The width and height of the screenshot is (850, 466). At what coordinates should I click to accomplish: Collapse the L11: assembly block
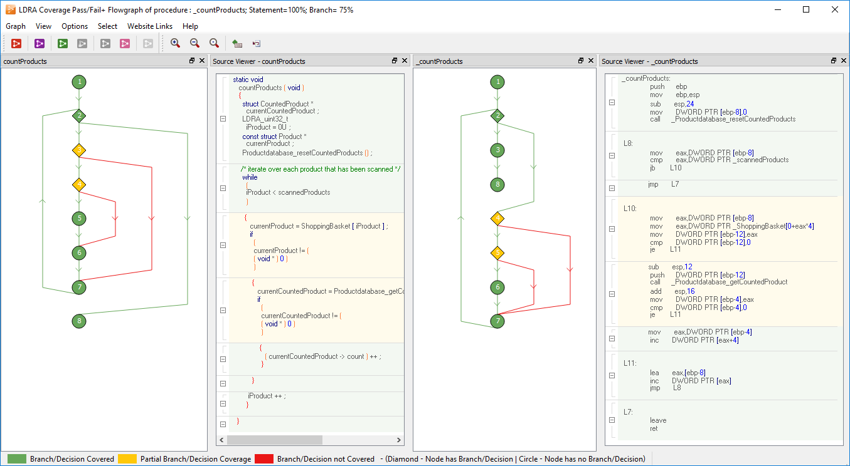611,376
